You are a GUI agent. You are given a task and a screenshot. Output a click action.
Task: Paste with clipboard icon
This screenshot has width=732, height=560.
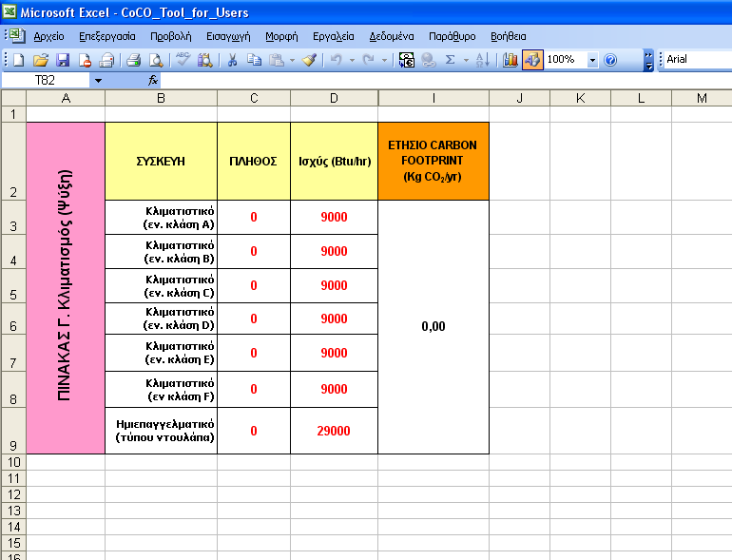[277, 60]
